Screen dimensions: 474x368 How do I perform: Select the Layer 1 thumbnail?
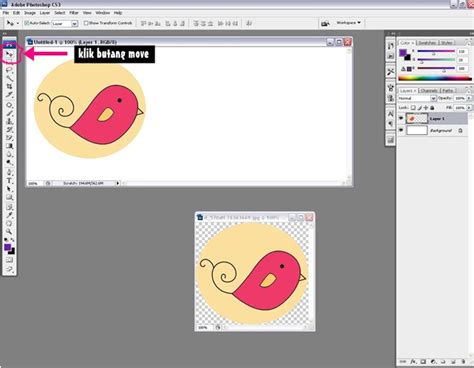(417, 118)
